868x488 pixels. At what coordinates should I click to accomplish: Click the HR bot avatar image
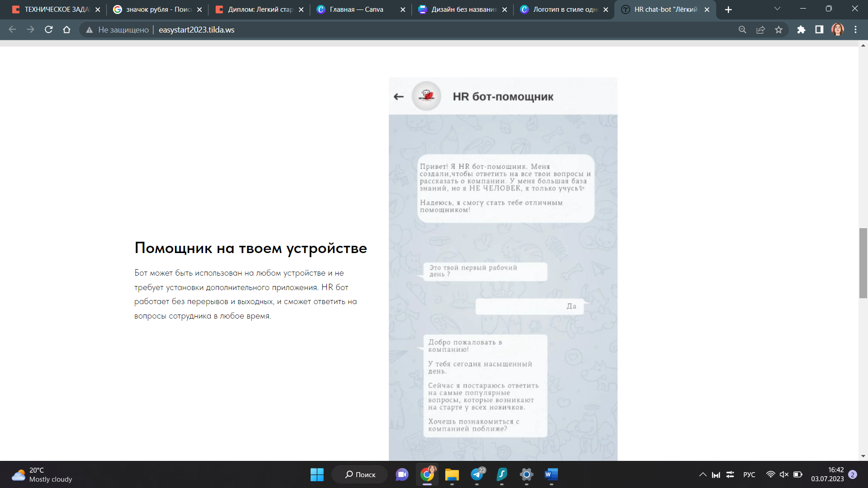click(426, 96)
